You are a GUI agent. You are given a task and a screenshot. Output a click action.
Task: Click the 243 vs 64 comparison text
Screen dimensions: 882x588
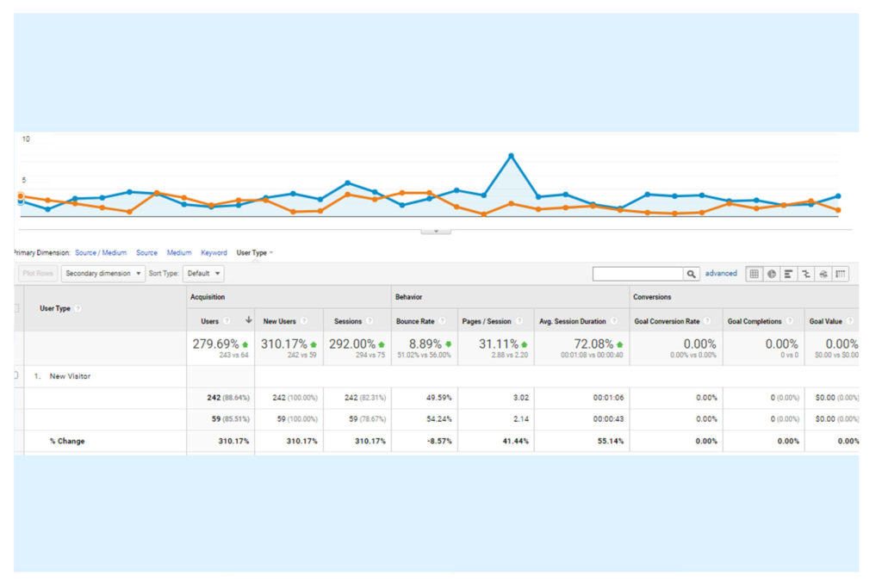(233, 356)
